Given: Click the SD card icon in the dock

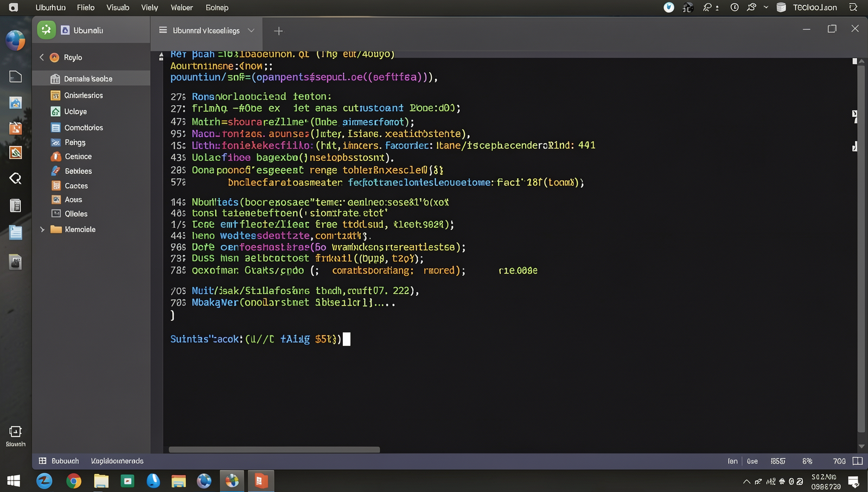Looking at the screenshot, I should pyautogui.click(x=15, y=262).
